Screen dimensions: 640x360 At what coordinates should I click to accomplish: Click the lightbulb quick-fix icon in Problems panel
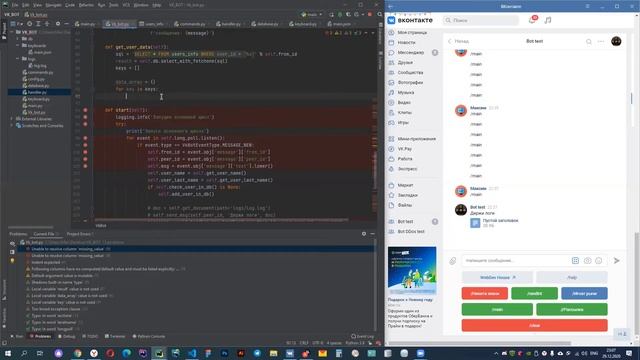(12, 260)
